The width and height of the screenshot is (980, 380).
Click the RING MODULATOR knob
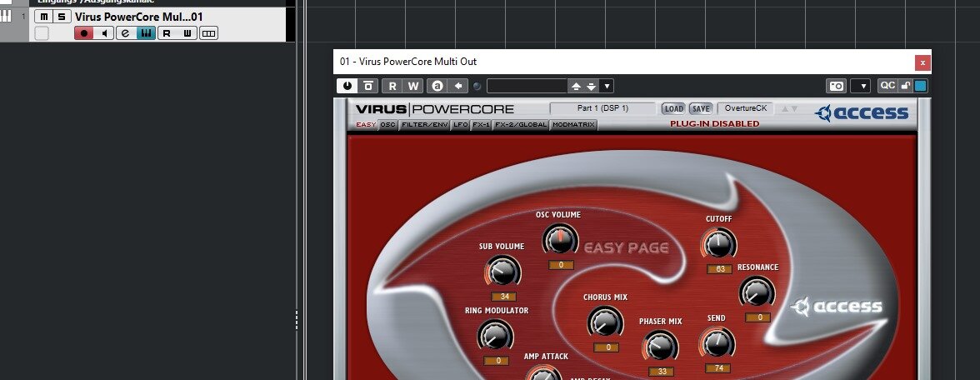point(495,335)
